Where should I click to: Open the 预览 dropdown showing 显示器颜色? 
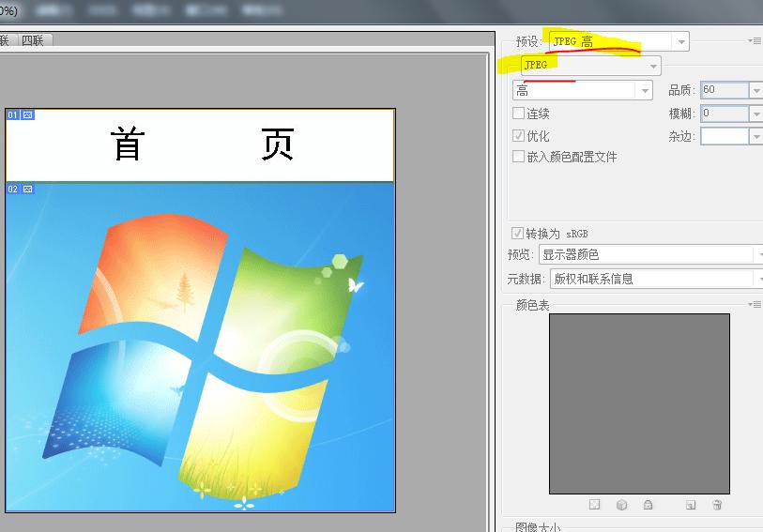[650, 254]
